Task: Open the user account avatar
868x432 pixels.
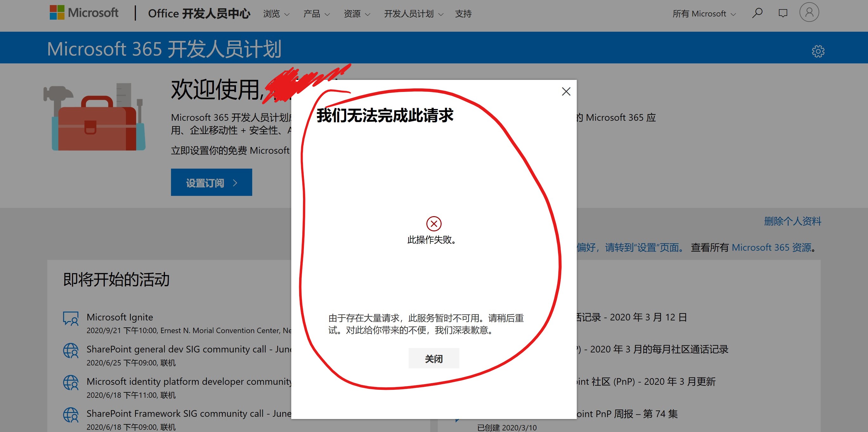Action: click(809, 12)
